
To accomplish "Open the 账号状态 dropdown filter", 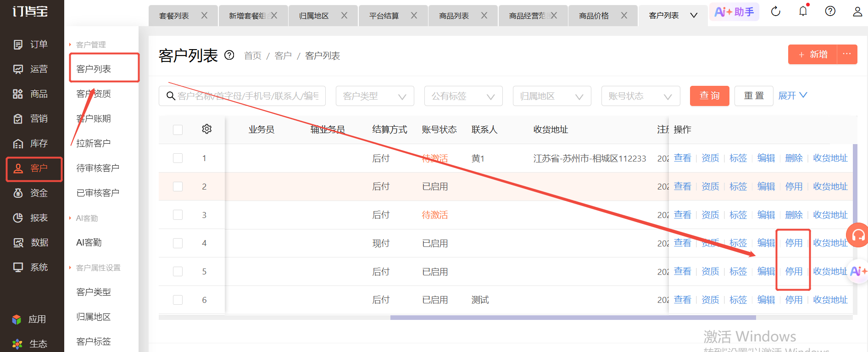I will [640, 96].
